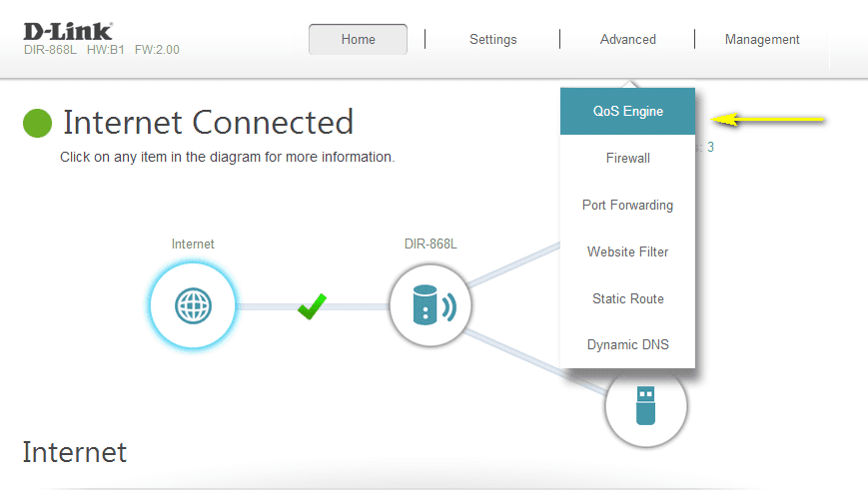
Task: Select QoS Engine from the Advanced menu
Action: [627, 112]
